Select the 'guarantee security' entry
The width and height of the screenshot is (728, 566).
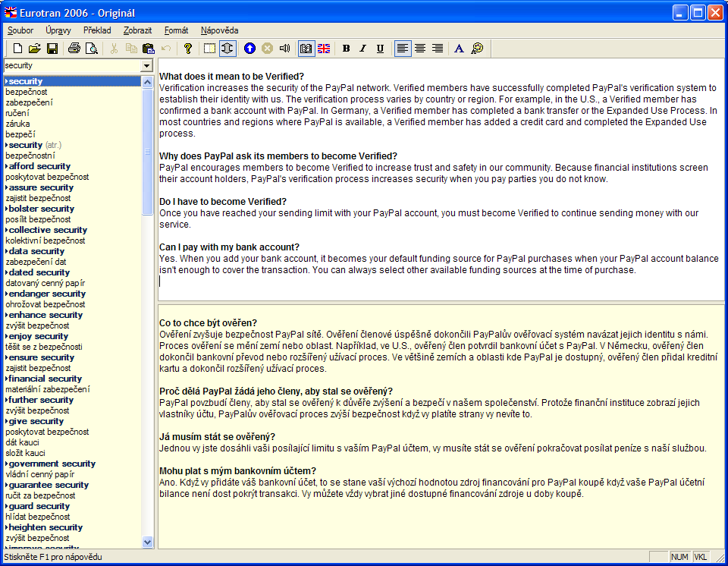click(x=49, y=485)
